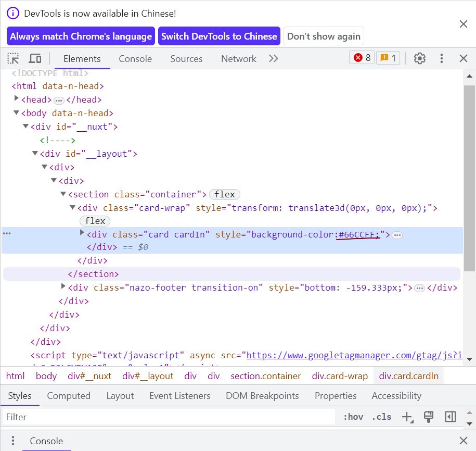Toggle :hov element state panel
The height and width of the screenshot is (451, 476).
point(353,417)
